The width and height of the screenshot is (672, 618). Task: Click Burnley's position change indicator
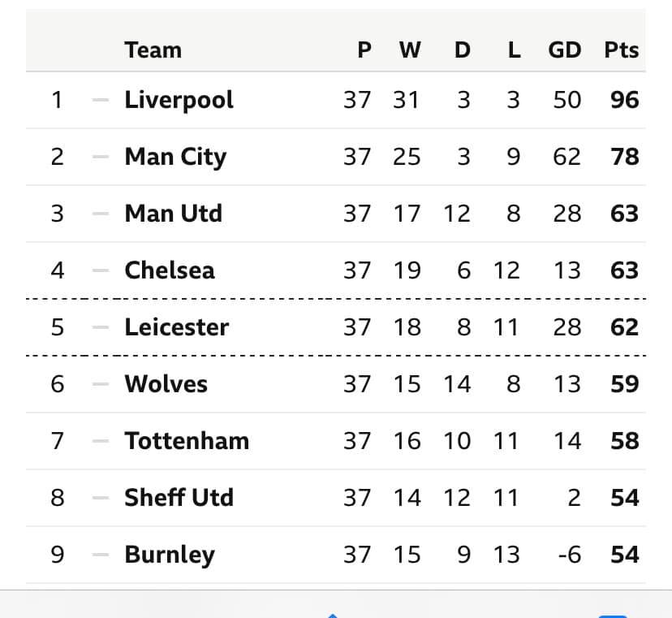pyautogui.click(x=100, y=555)
